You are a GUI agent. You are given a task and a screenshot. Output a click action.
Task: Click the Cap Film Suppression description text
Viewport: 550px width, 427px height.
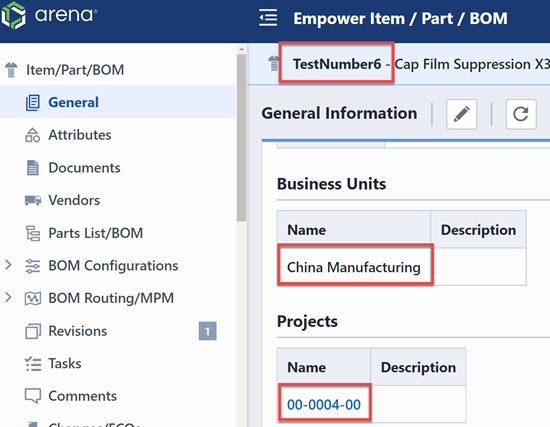coord(472,64)
